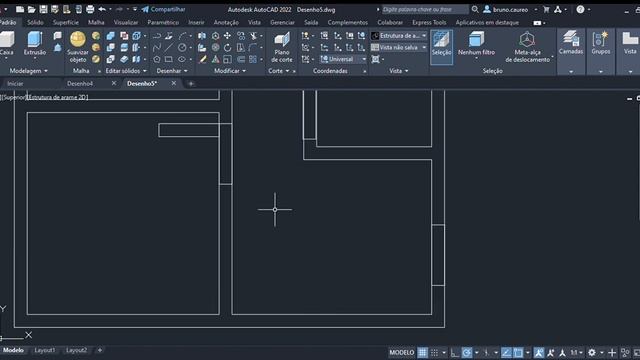Click Suavizar objeto mesh tool
Image resolution: width=640 pixels, height=360 pixels.
coord(78,47)
